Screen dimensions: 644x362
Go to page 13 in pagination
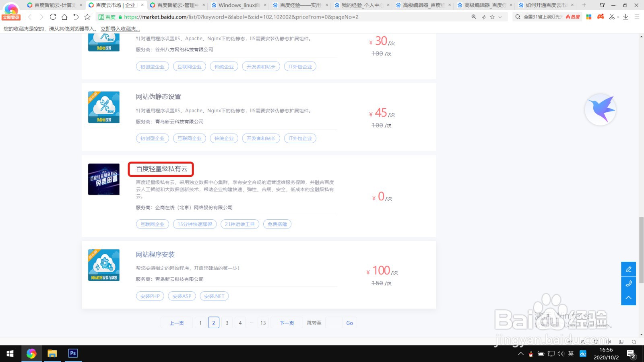coord(263,323)
